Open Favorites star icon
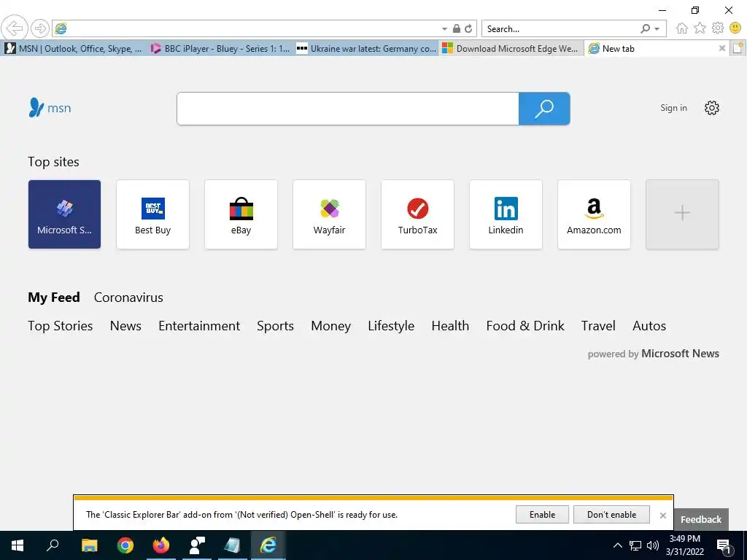The image size is (747, 560). pyautogui.click(x=700, y=28)
